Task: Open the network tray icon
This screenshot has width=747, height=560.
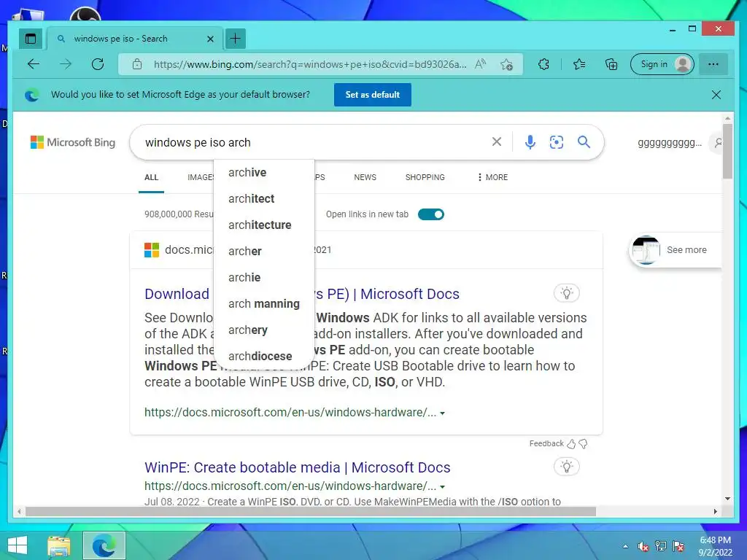Action: click(x=660, y=546)
